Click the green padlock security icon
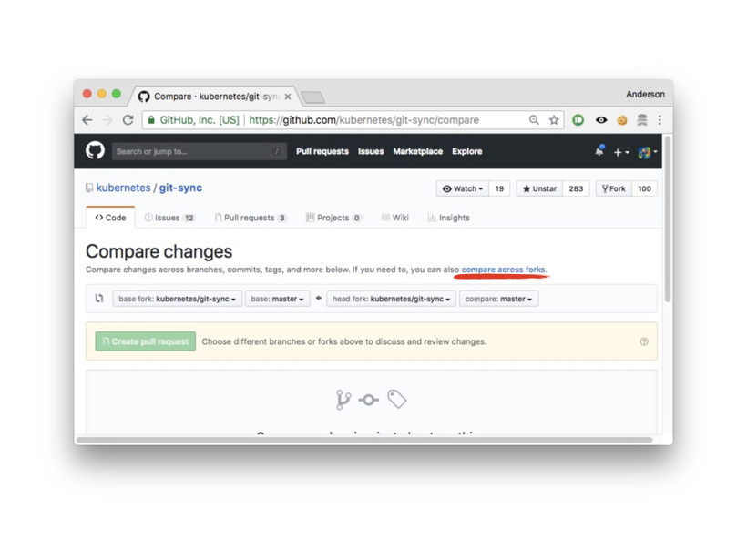 tap(151, 120)
